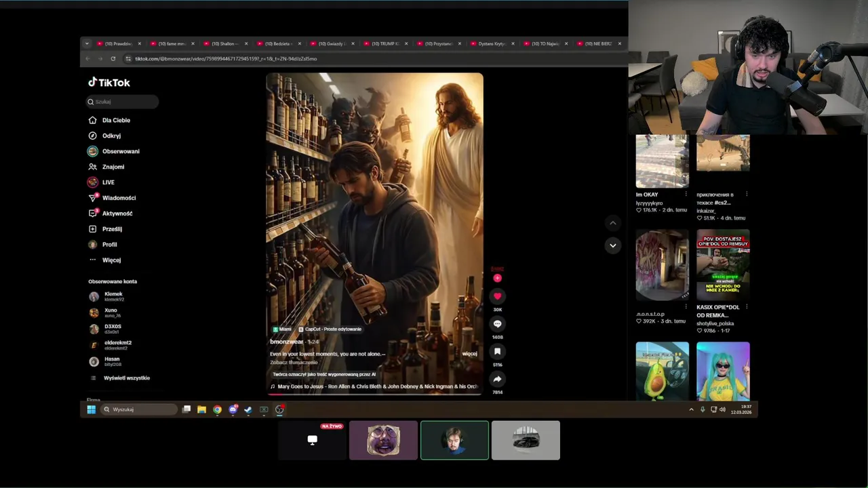
Task: Open File Explorer from taskbar
Action: tap(201, 409)
